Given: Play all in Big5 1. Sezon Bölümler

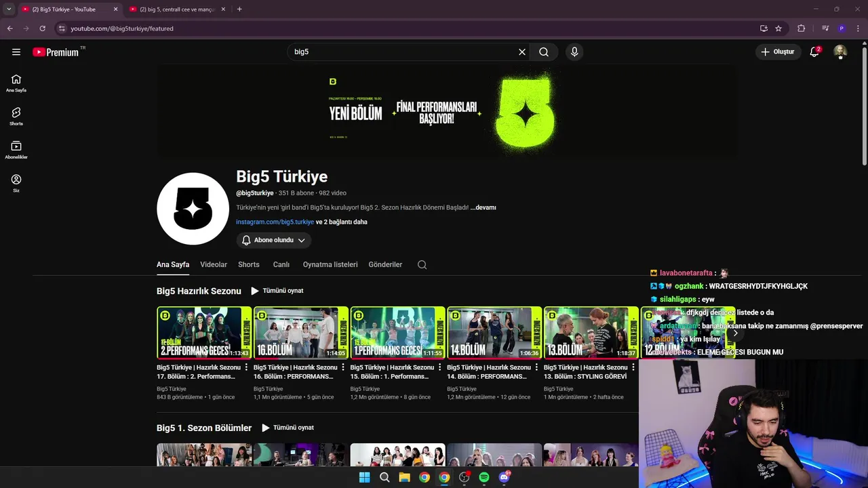Looking at the screenshot, I should [x=288, y=428].
